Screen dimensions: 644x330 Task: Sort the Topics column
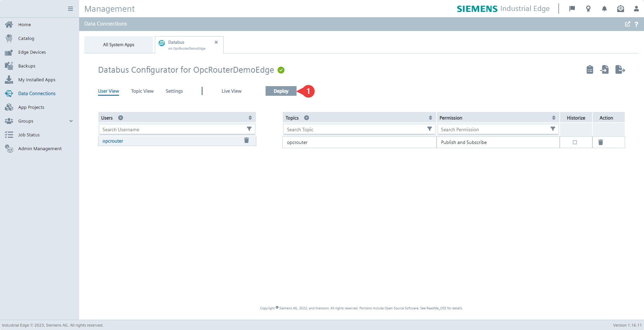(x=430, y=118)
